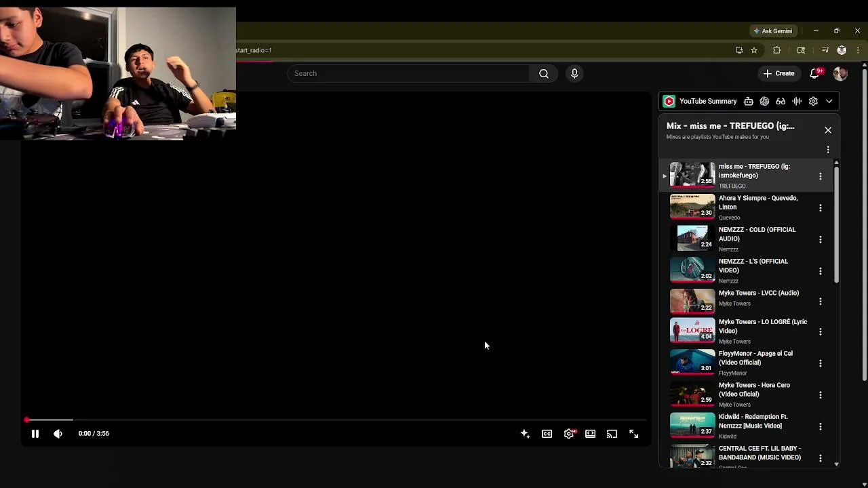
Task: Open options for Kidwild - Redemption
Action: 821,426
